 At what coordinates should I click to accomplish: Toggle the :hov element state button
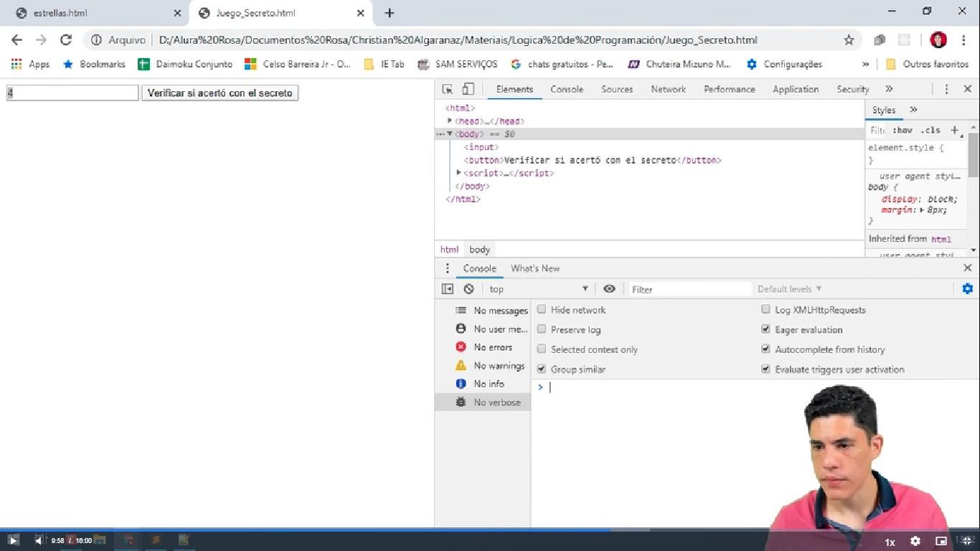[903, 131]
